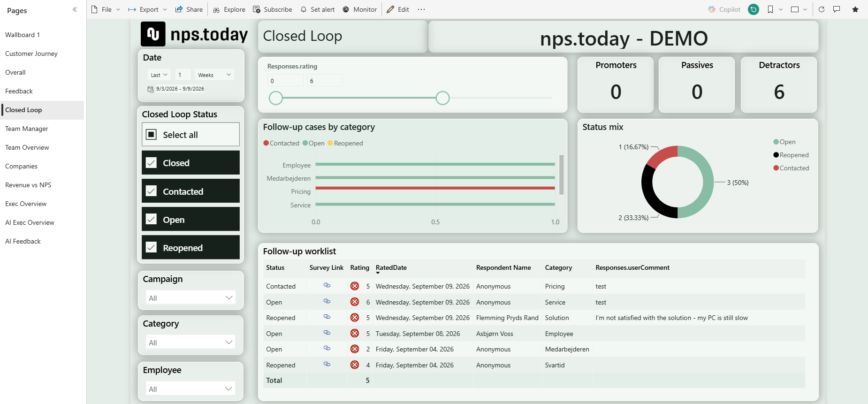Click the relative date number input

click(183, 75)
